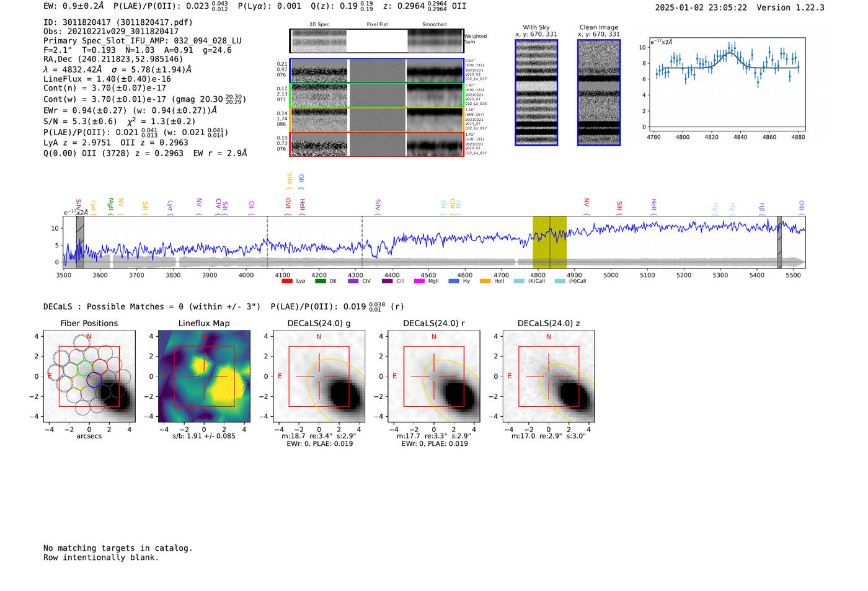The height and width of the screenshot is (591, 868).
Task: Select the Cont(w) gmag 20.30 line
Action: pos(144,99)
